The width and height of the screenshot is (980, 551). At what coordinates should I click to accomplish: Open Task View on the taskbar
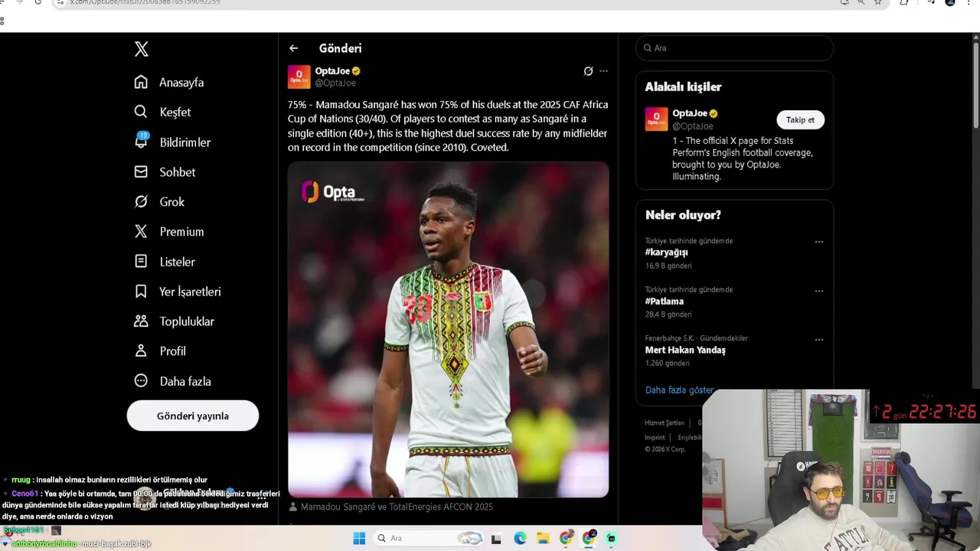point(496,538)
